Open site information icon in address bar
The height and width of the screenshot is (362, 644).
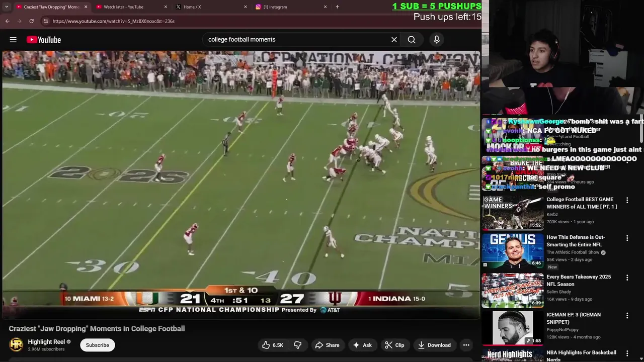[46, 21]
